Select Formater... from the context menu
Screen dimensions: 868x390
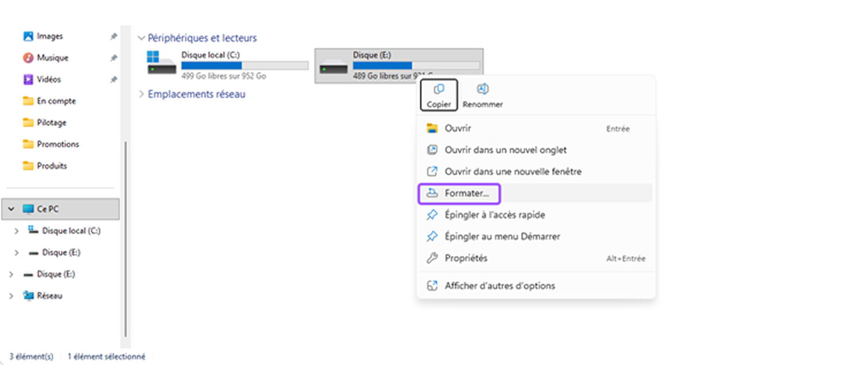(x=466, y=193)
